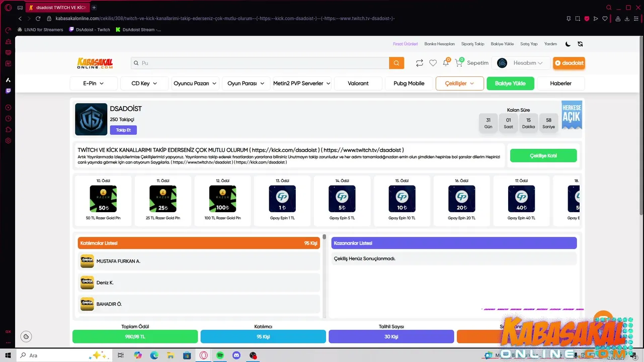Click Banka Hesapları top link
The image size is (644, 362).
439,44
